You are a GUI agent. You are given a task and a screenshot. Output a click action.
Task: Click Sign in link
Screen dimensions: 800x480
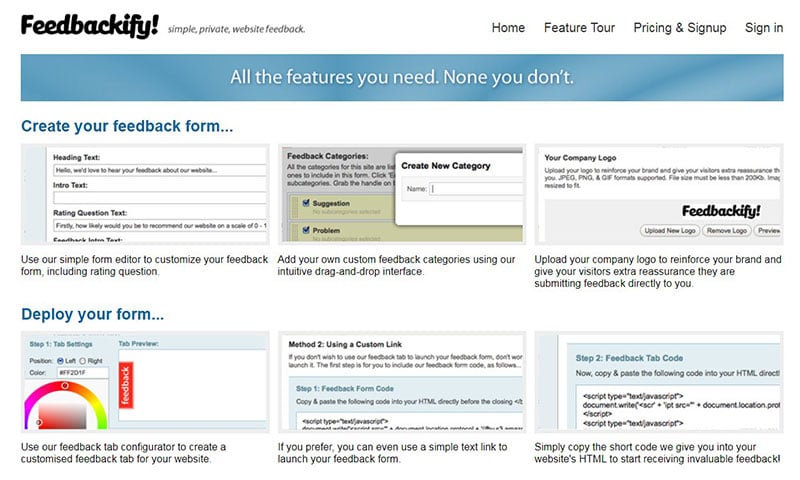[x=764, y=28]
